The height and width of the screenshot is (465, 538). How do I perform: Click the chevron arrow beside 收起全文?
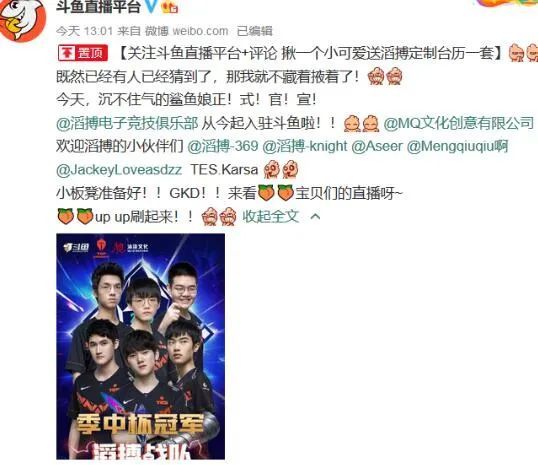coord(315,217)
